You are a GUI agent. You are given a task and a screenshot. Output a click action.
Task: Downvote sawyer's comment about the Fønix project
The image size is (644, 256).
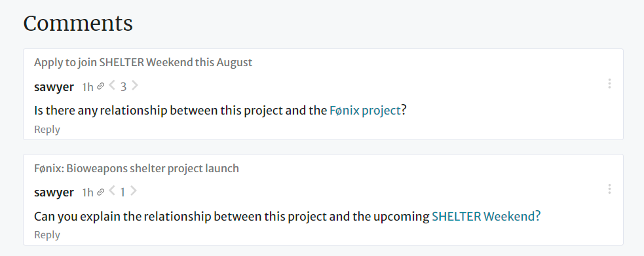112,86
